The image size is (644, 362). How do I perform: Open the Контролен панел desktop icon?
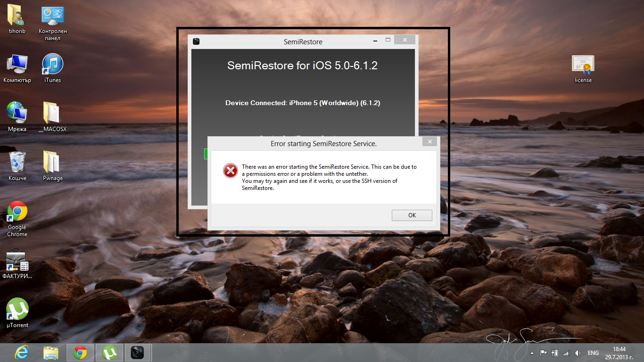coord(53,23)
